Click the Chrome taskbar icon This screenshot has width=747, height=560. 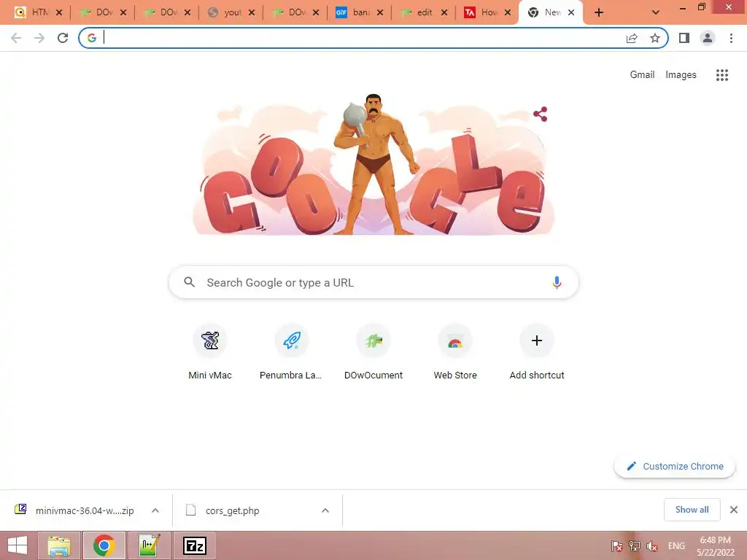point(104,545)
